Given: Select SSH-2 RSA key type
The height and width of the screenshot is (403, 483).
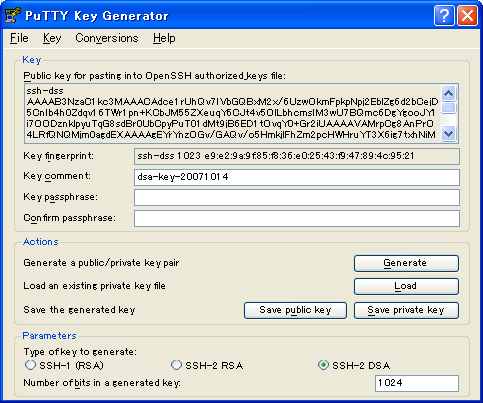Looking at the screenshot, I should 176,365.
